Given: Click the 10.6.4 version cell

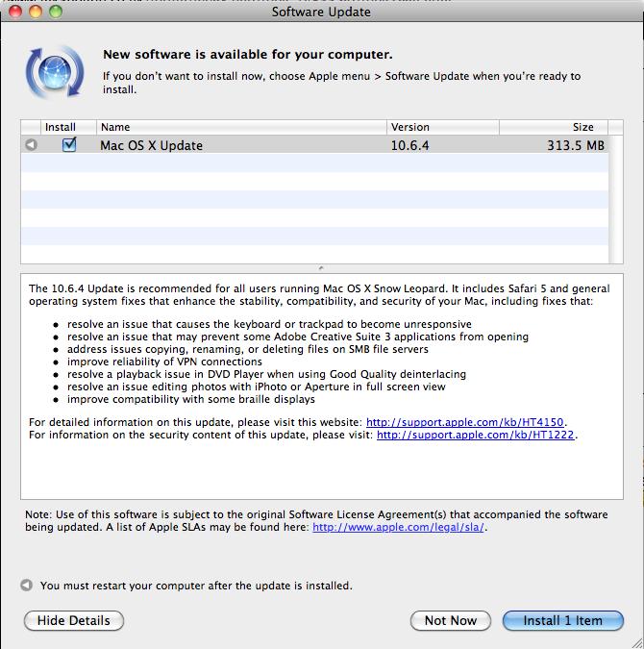Looking at the screenshot, I should tap(410, 146).
